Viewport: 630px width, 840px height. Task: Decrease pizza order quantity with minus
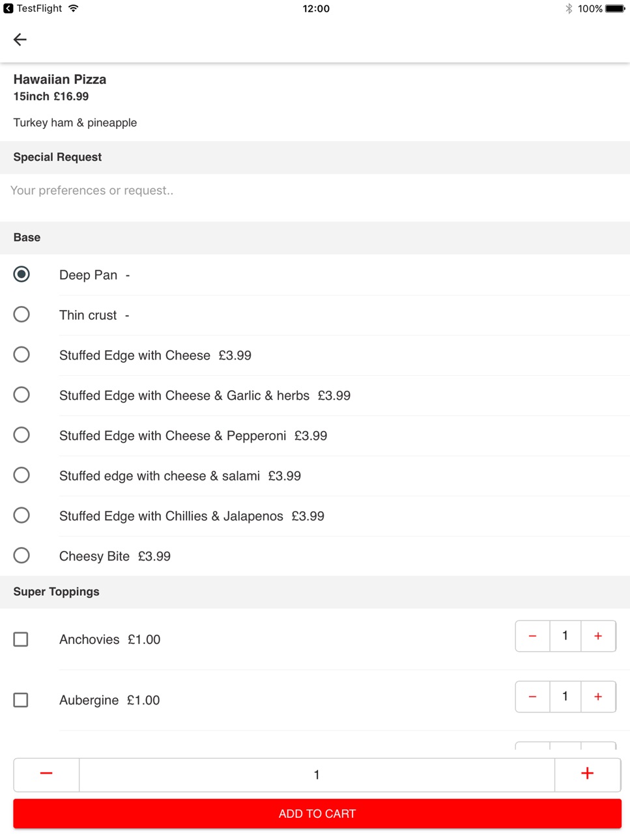point(46,774)
